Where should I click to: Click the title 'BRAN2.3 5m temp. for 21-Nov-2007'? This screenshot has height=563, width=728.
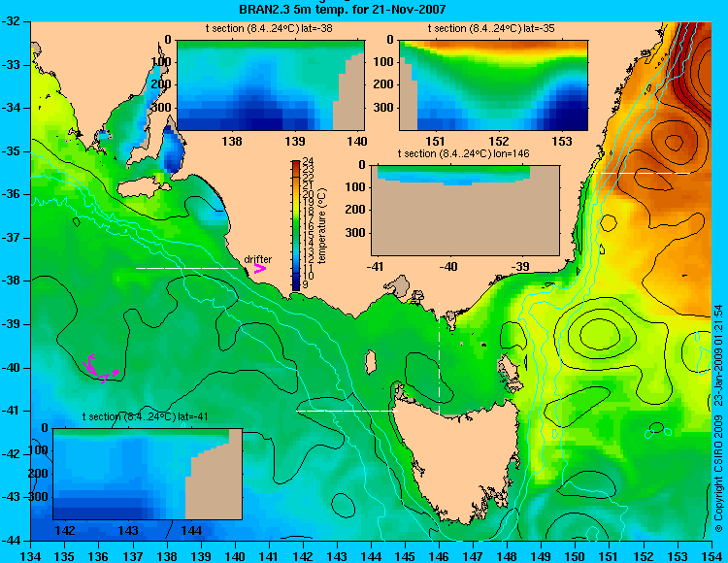pos(343,9)
